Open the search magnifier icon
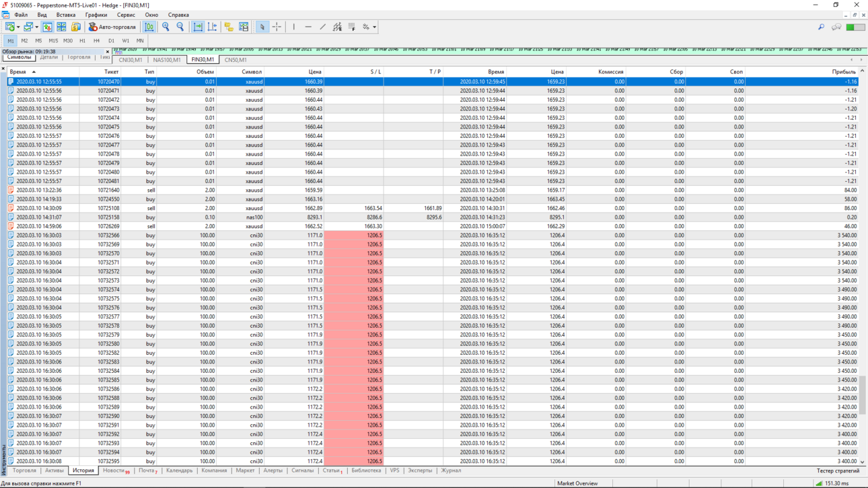This screenshot has height=488, width=868. [821, 27]
